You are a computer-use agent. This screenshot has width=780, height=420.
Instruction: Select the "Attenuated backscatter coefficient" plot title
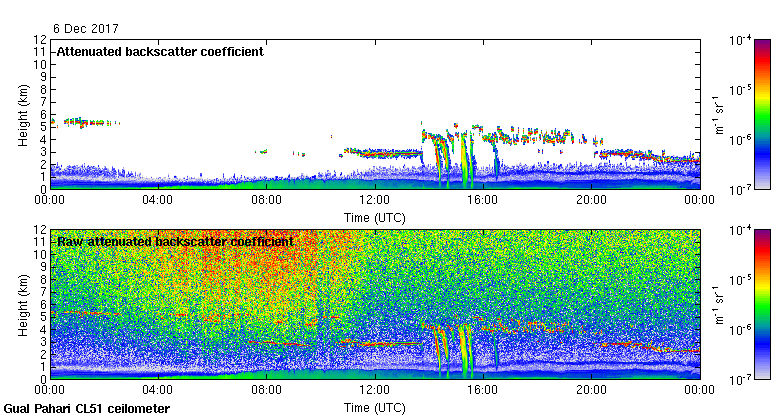click(160, 52)
